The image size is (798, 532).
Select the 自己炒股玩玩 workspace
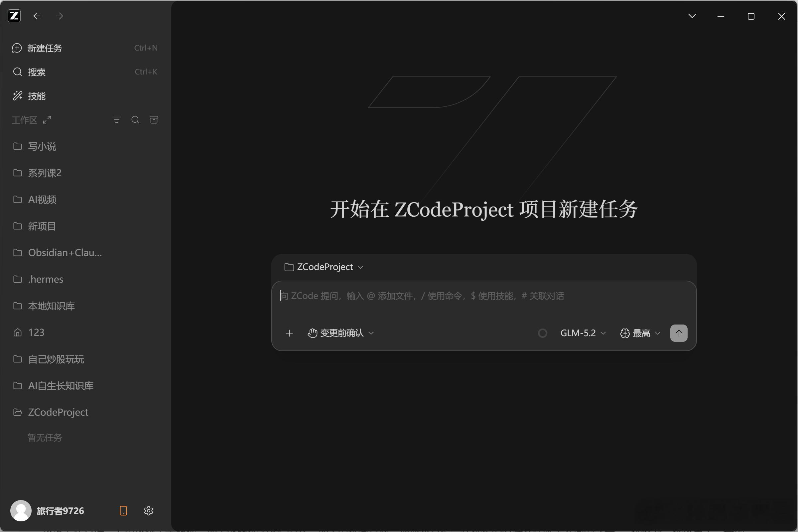coord(85,359)
